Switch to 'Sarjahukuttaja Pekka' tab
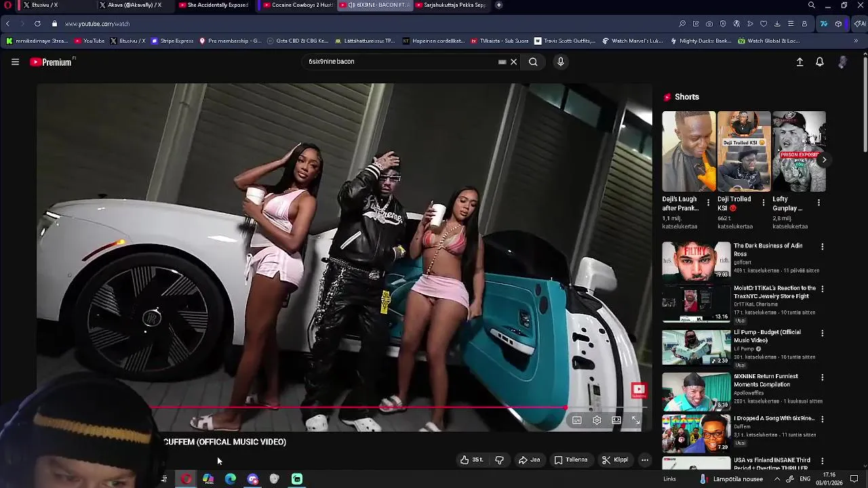Screen dimensions: 868x488 click(450, 5)
